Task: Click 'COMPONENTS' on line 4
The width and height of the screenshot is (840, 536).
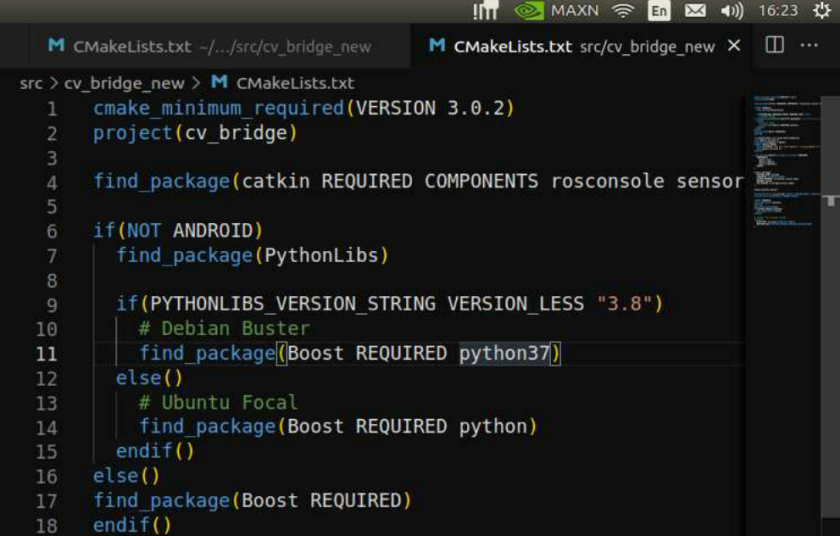Action: click(481, 182)
